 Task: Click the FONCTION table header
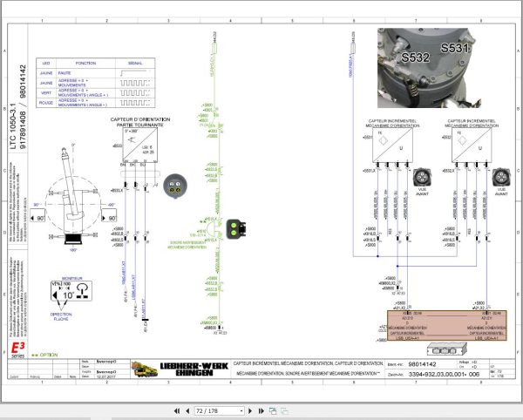click(85, 63)
